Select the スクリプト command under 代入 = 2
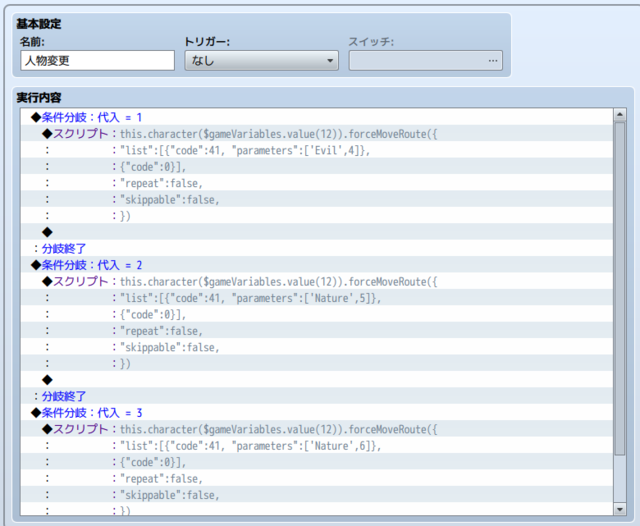Screen dimensions: 640x526 [x=317, y=282]
